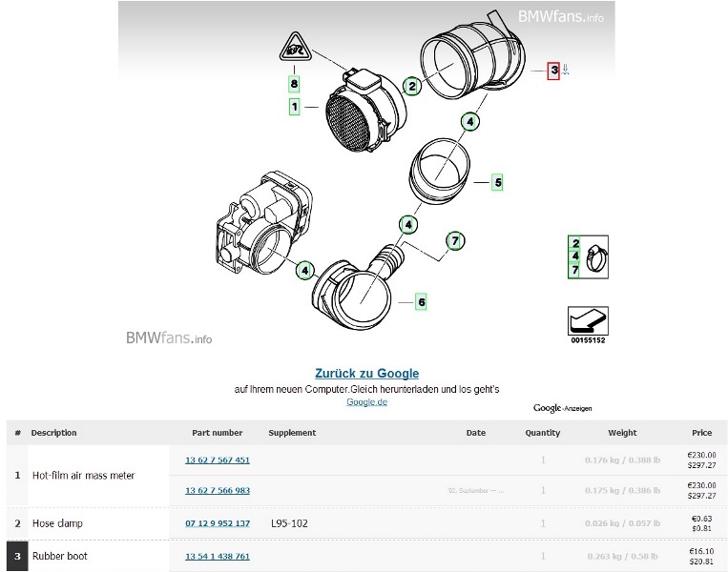Image resolution: width=728 pixels, height=572 pixels.
Task: Click callout 4 above the elbow hose
Action: click(408, 225)
